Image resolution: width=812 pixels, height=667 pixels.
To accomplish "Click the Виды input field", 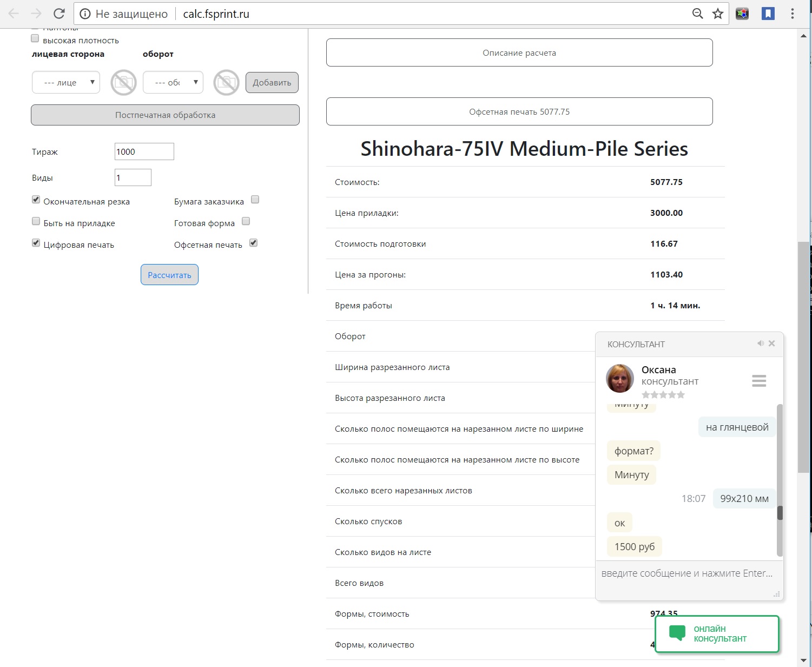I will pyautogui.click(x=133, y=177).
